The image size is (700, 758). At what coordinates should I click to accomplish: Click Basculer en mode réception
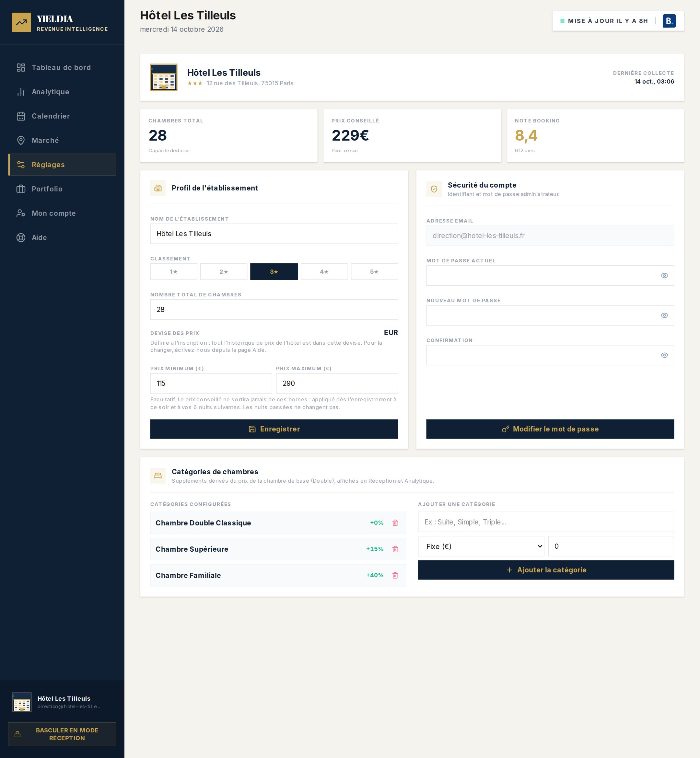point(62,734)
